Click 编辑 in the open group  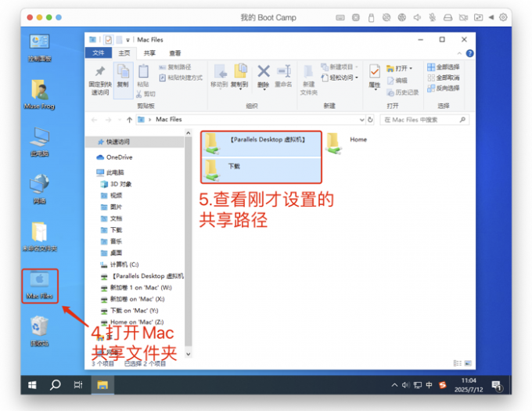point(397,81)
